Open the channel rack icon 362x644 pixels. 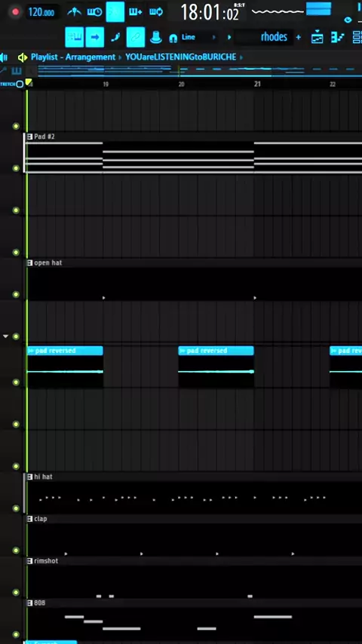click(337, 38)
